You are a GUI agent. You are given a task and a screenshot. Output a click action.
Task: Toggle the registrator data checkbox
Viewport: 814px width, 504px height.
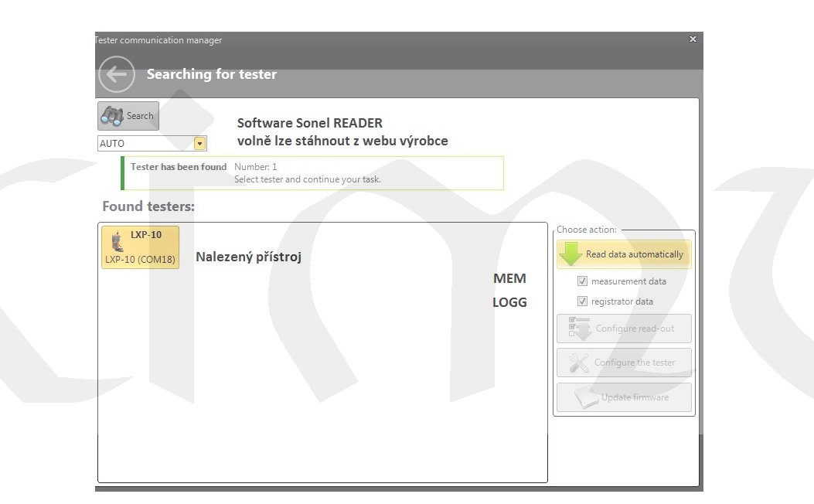click(583, 301)
